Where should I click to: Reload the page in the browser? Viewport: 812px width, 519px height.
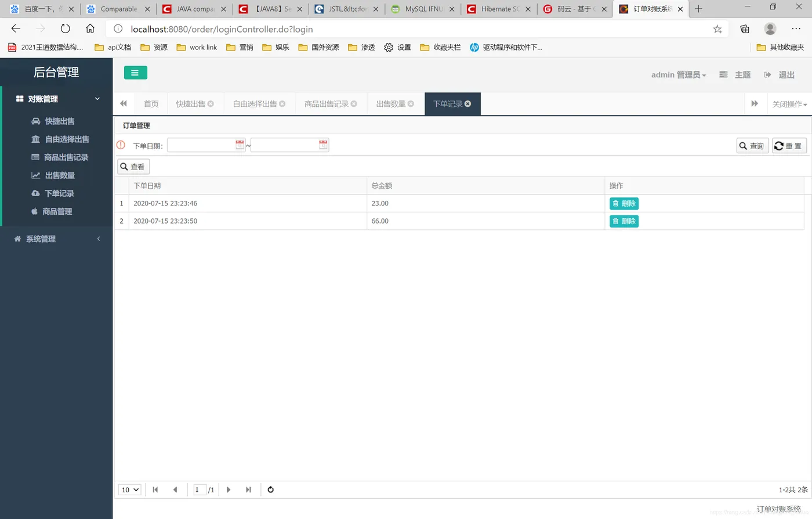point(66,28)
